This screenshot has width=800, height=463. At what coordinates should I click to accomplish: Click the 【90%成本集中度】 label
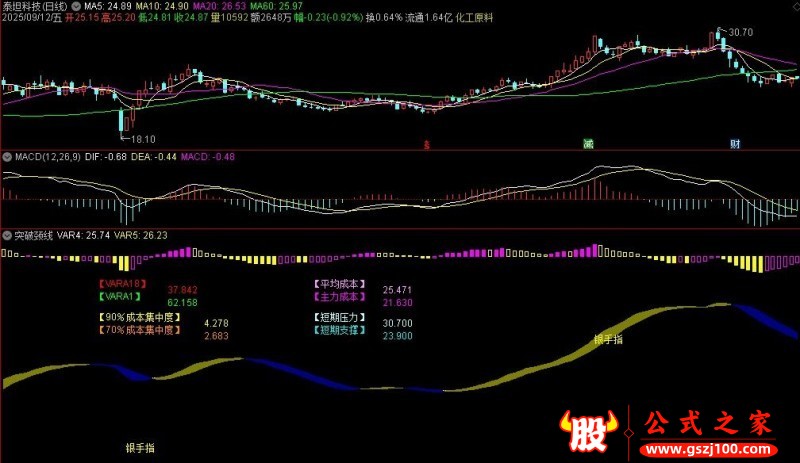tap(139, 317)
